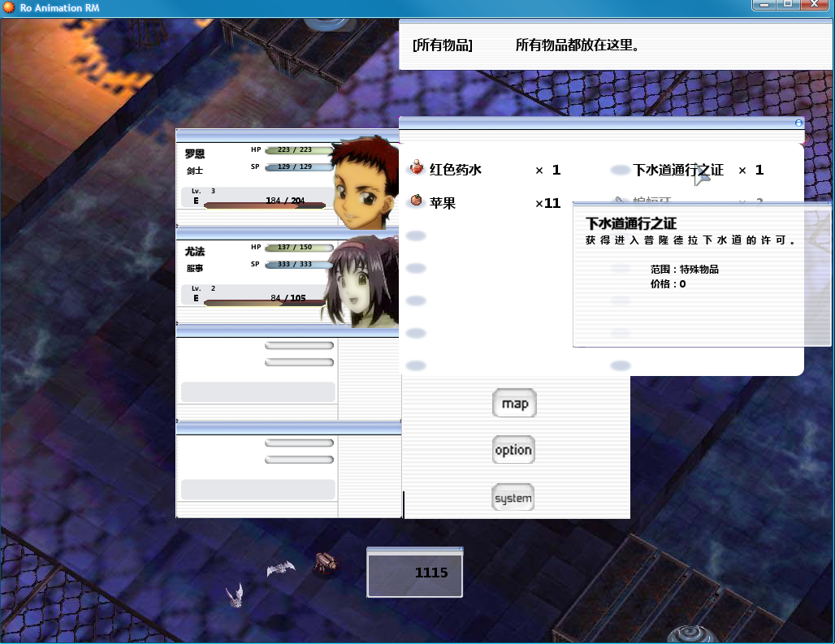This screenshot has height=644, width=835.
Task: Click the character name 尤法
Action: (195, 251)
